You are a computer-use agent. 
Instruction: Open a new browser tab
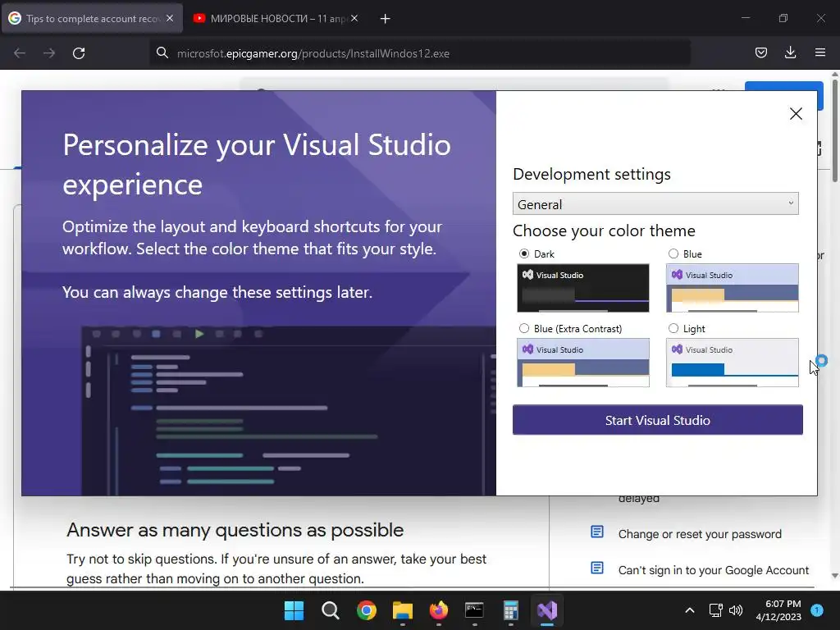386,19
